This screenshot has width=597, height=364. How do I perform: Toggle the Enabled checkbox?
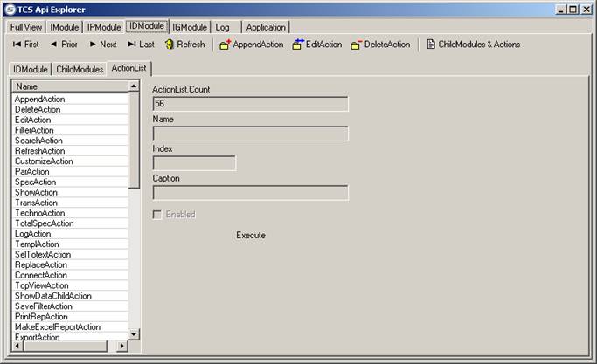(157, 215)
